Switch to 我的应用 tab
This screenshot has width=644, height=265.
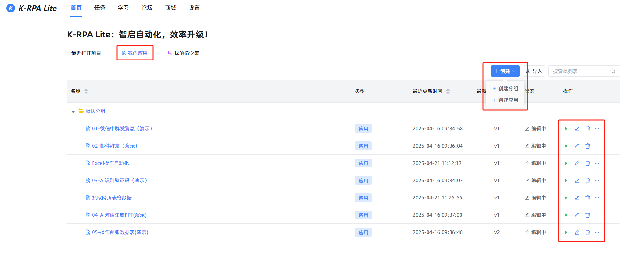[x=135, y=53]
